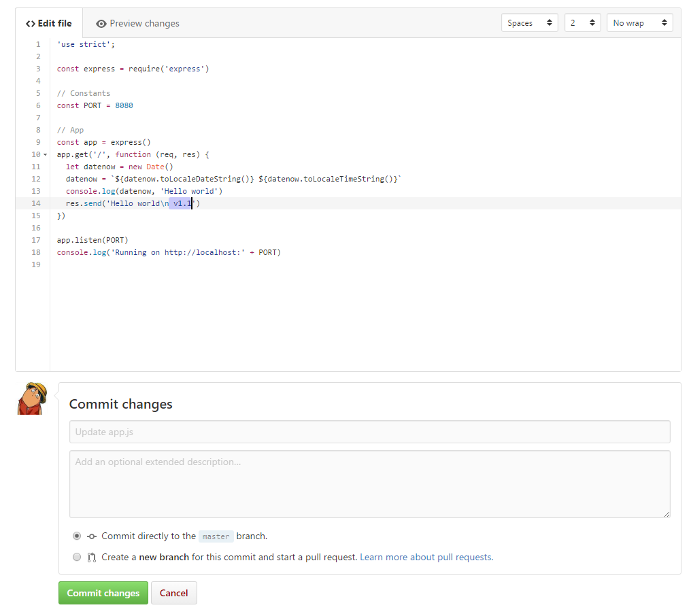Open the No wrap mode dropdown
Viewport: 691px width, 616px height.
click(639, 23)
